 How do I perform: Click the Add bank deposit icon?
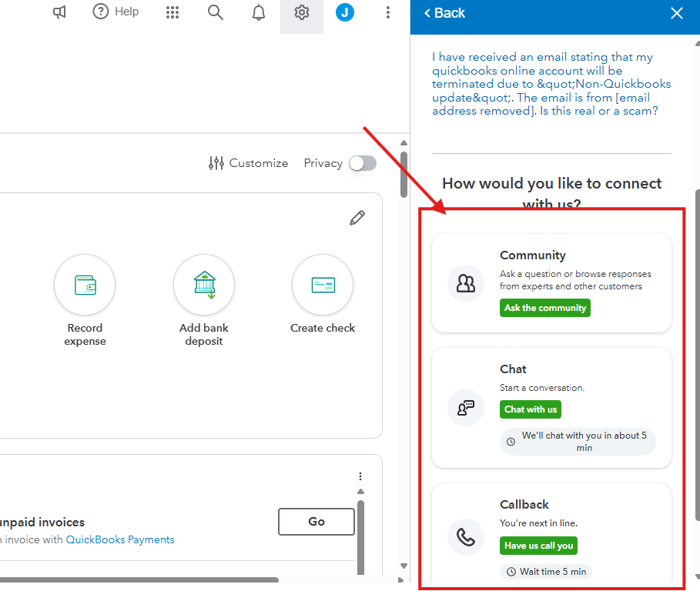click(x=204, y=285)
